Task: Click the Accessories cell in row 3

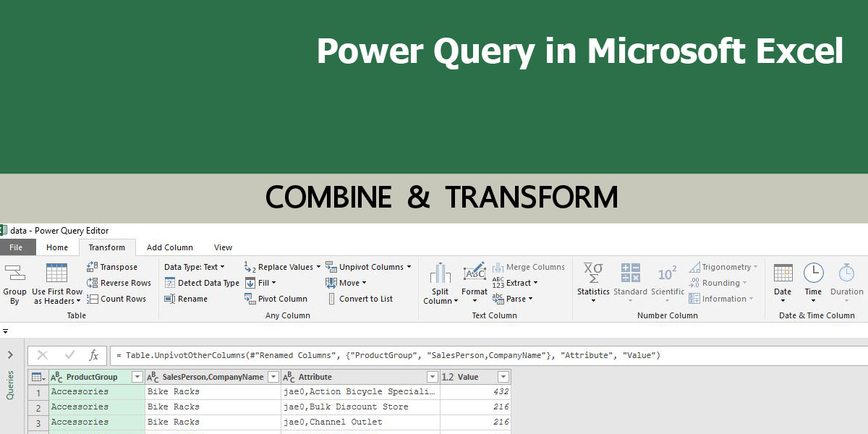Action: [x=96, y=422]
